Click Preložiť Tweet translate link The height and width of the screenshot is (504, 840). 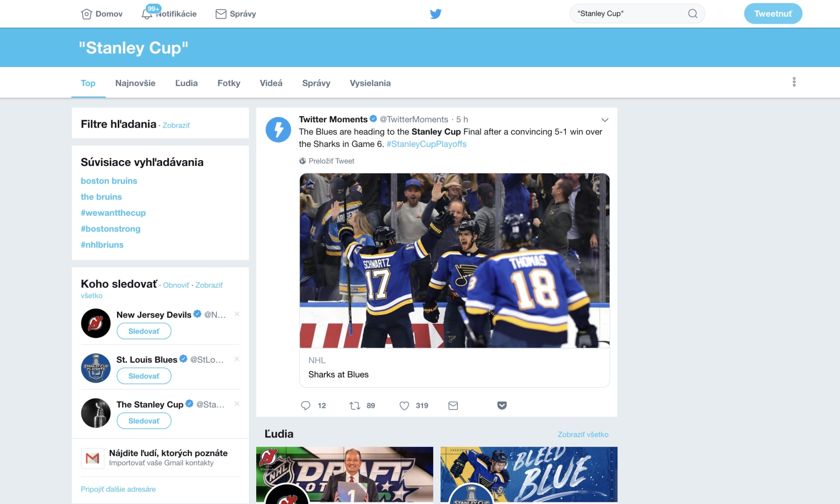coord(331,161)
